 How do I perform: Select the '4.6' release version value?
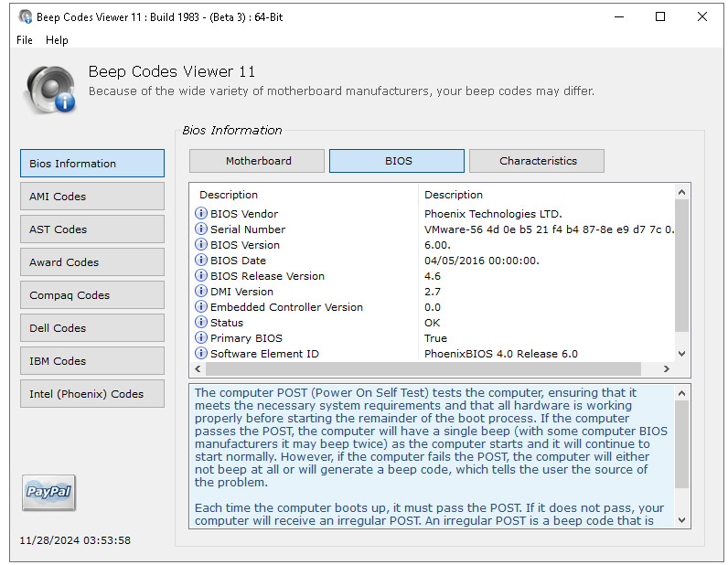pyautogui.click(x=433, y=276)
